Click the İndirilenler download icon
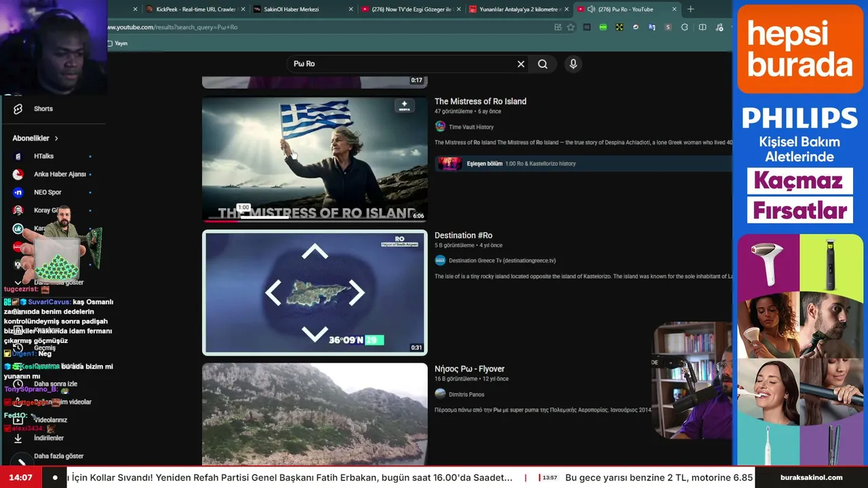The image size is (868, 488). (18, 438)
